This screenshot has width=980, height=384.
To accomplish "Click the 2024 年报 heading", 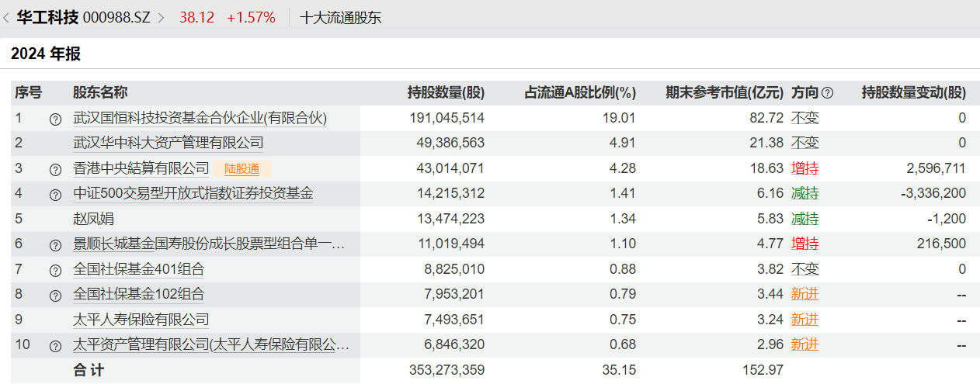I will coord(46,54).
